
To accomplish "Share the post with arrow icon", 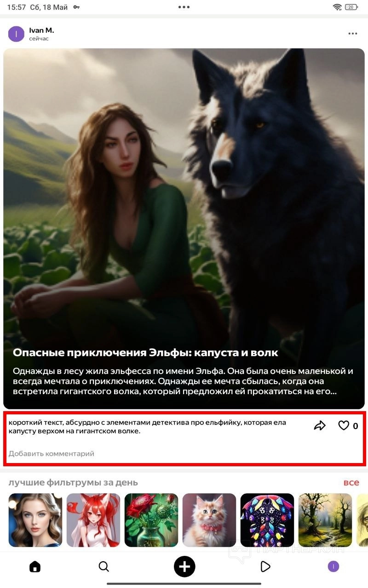I will 320,426.
